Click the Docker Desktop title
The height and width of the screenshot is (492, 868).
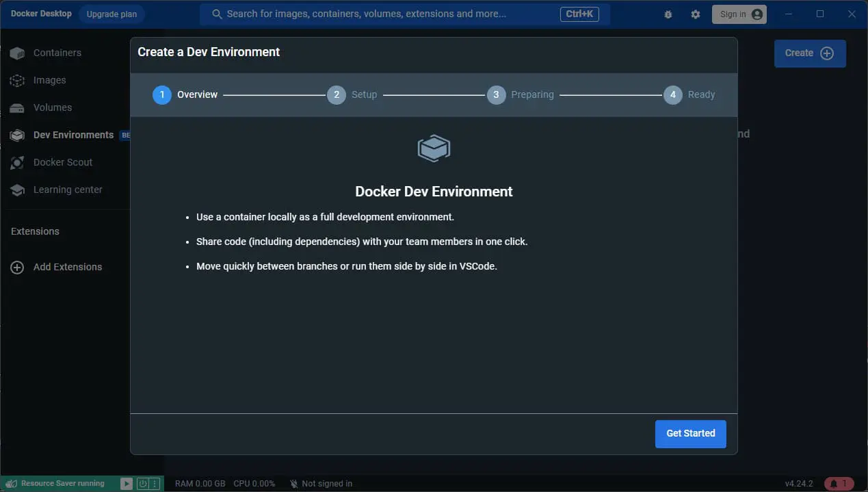41,14
